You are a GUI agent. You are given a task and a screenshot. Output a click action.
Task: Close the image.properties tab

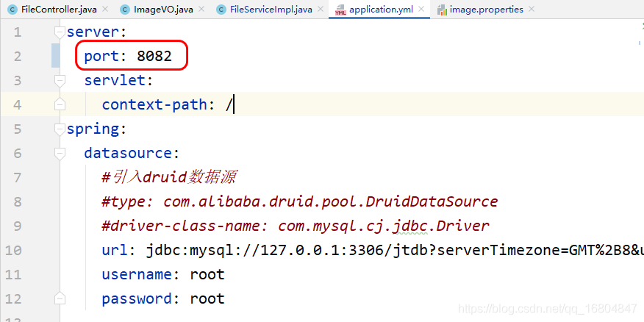tap(532, 9)
